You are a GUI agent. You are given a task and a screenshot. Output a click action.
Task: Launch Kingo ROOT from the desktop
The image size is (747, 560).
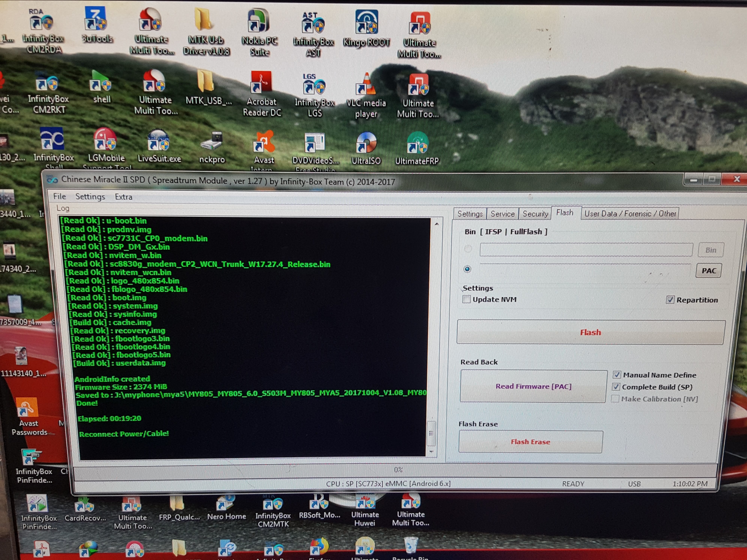pyautogui.click(x=366, y=28)
